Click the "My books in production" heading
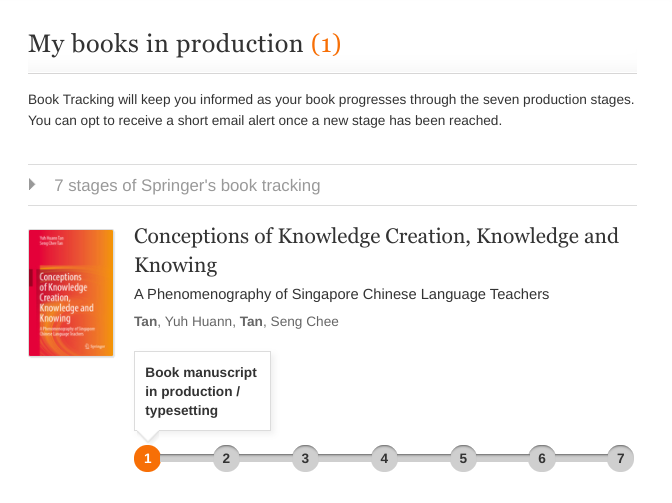672x503 pixels. (x=165, y=43)
